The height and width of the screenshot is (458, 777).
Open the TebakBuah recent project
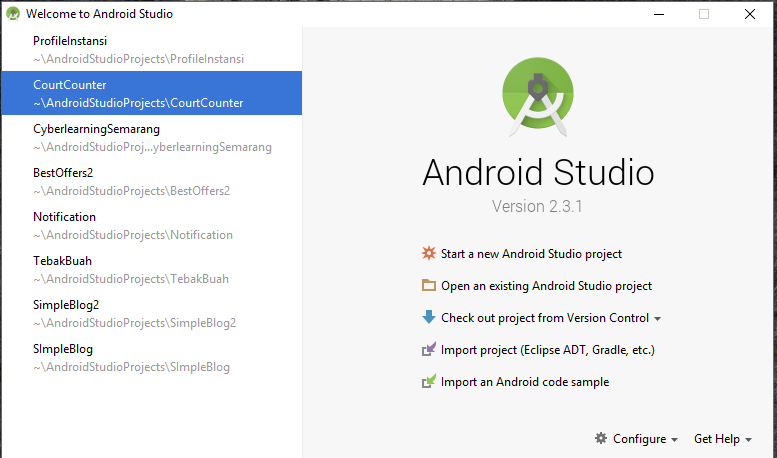click(x=152, y=269)
